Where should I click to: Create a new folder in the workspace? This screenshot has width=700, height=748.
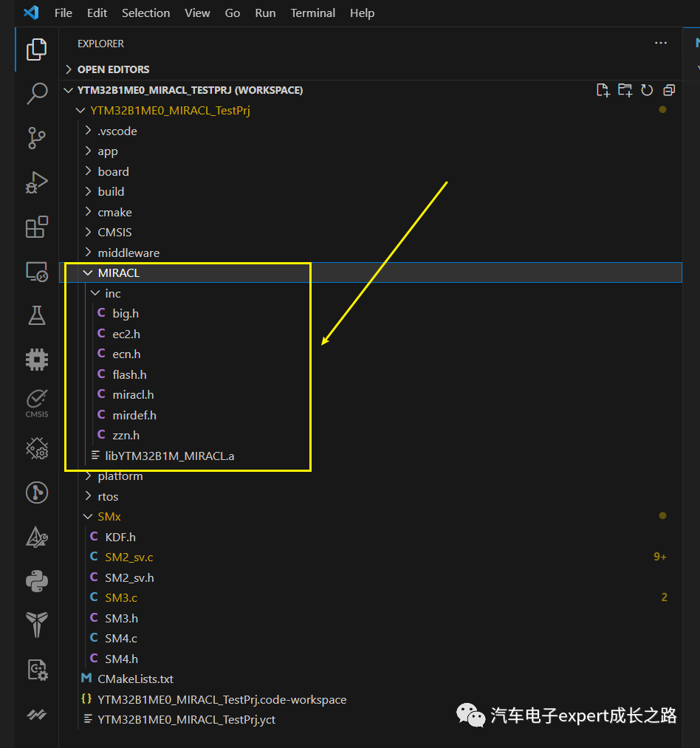[625, 90]
